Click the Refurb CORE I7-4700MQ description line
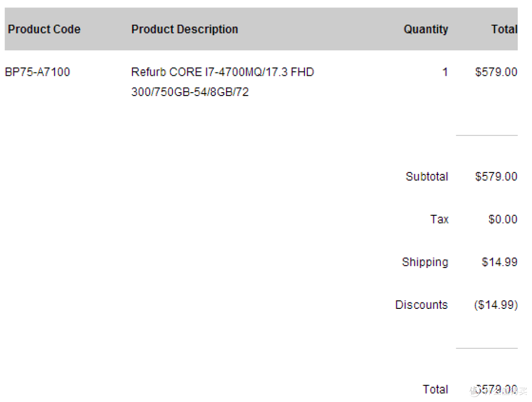 [223, 72]
